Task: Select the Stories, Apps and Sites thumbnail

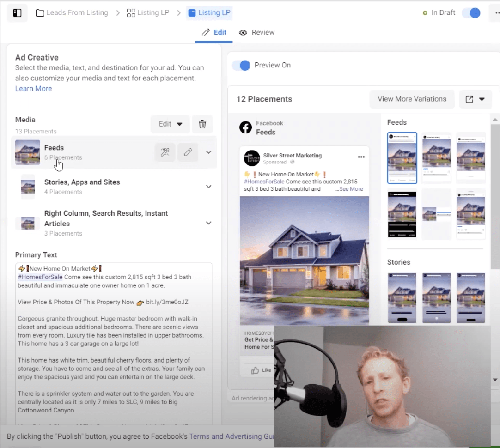Action: [x=28, y=187]
